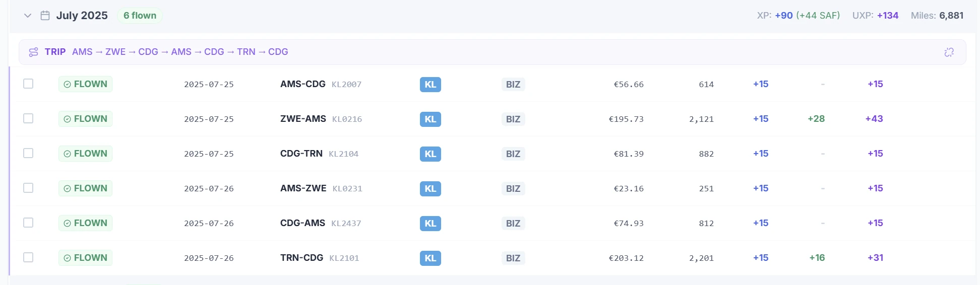Click flight number KL0231
This screenshot has width=980, height=285.
(347, 189)
